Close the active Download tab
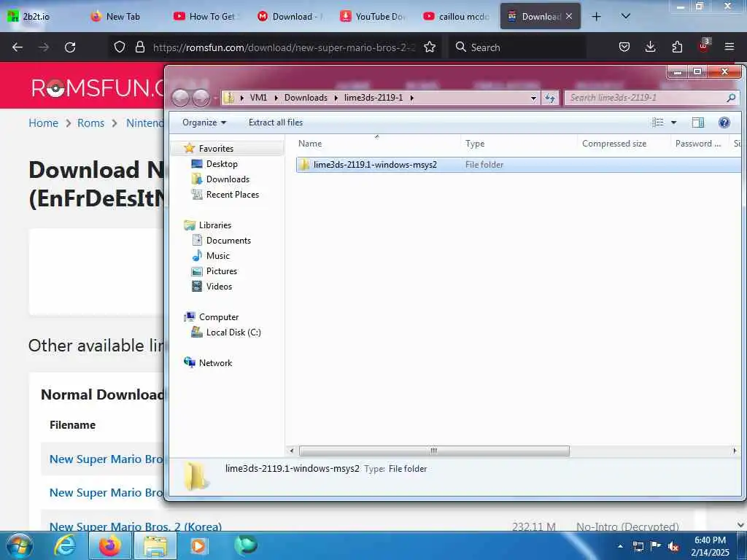The height and width of the screenshot is (560, 747). (569, 16)
